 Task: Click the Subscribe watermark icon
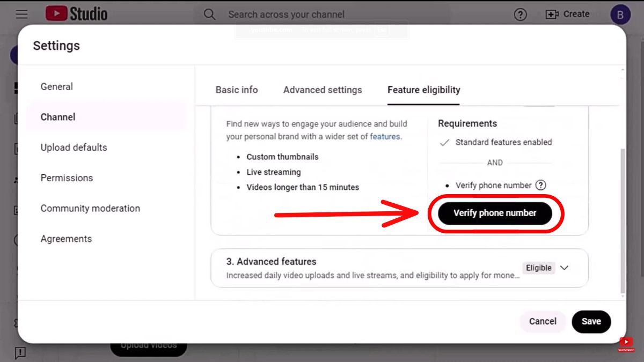(626, 344)
